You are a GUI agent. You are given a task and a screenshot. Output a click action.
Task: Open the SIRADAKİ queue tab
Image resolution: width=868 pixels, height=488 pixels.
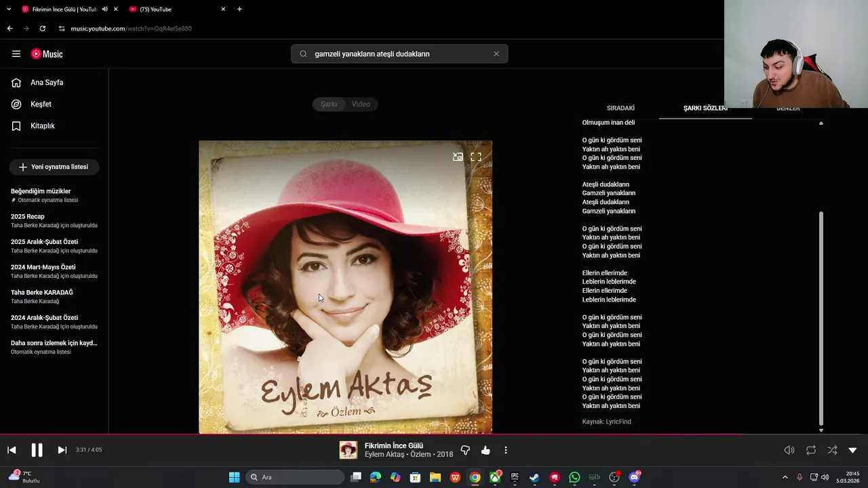coord(620,108)
